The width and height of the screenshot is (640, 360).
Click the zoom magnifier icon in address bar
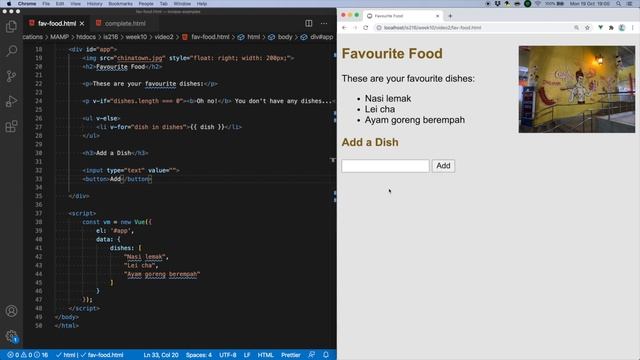coord(576,28)
